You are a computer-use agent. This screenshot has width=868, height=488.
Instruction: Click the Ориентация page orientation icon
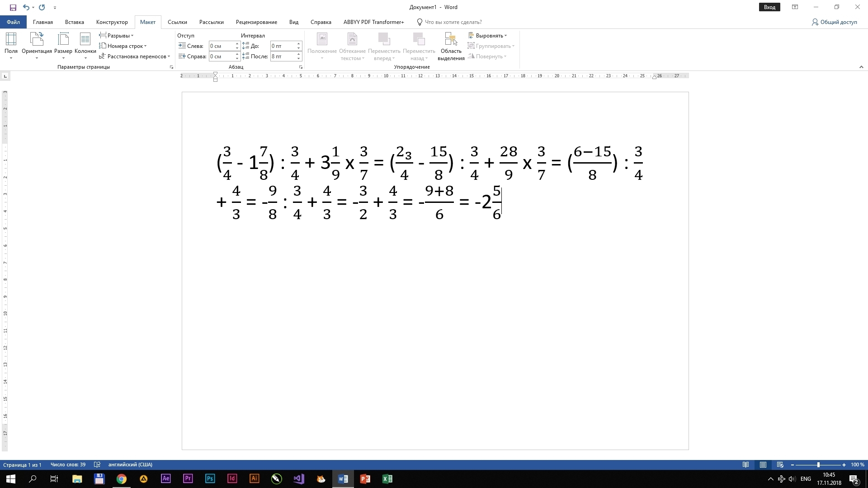(37, 40)
